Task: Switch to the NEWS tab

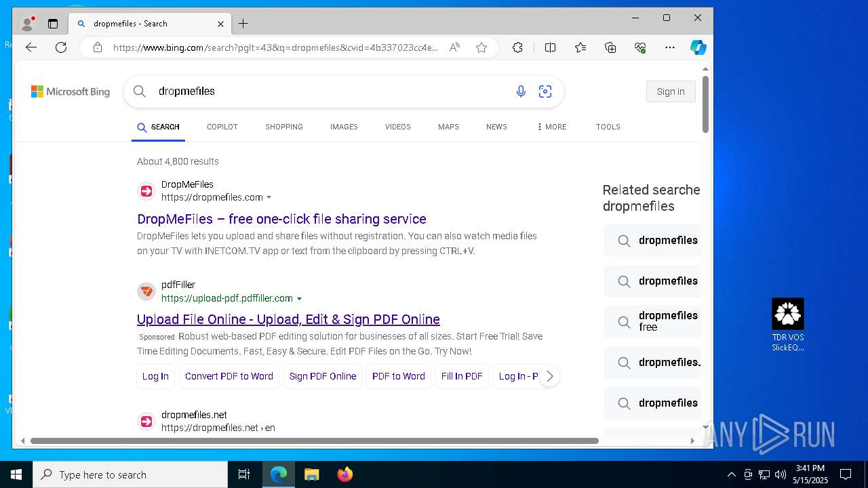Action: (x=496, y=127)
